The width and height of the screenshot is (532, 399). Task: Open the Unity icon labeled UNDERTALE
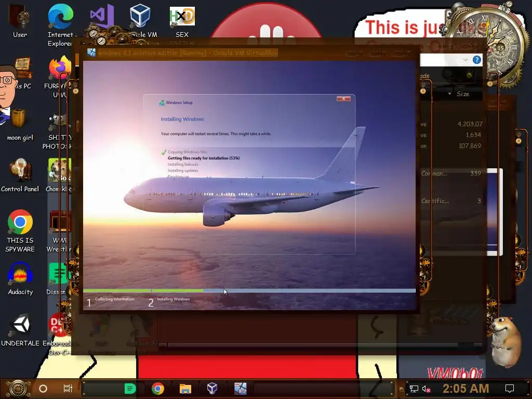pyautogui.click(x=20, y=329)
